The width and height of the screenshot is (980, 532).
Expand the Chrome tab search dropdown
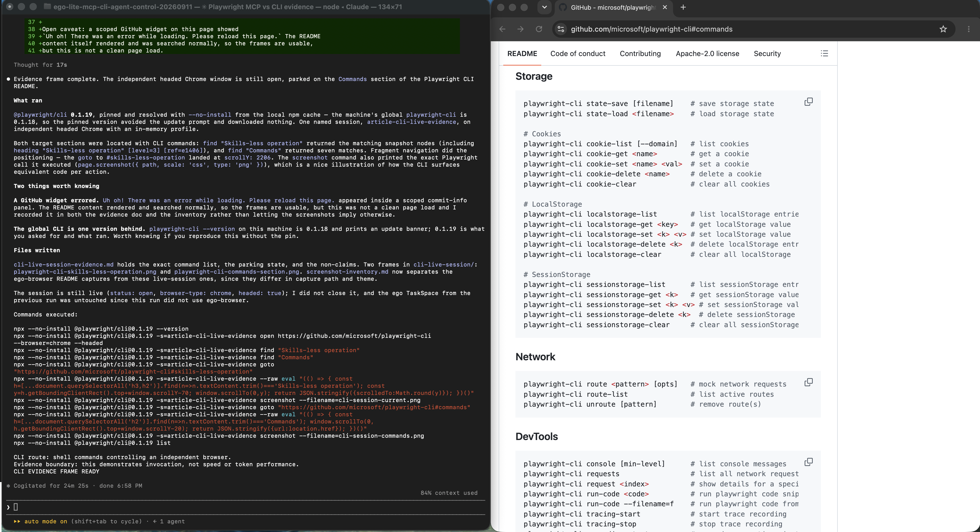click(x=544, y=7)
